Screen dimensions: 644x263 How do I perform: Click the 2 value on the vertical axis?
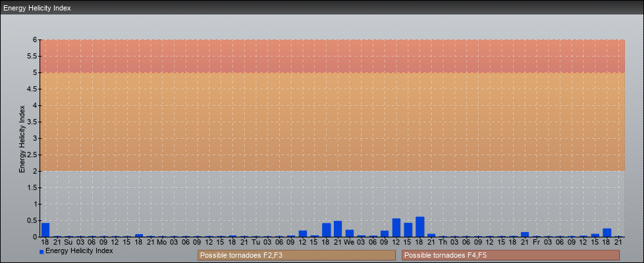point(35,171)
